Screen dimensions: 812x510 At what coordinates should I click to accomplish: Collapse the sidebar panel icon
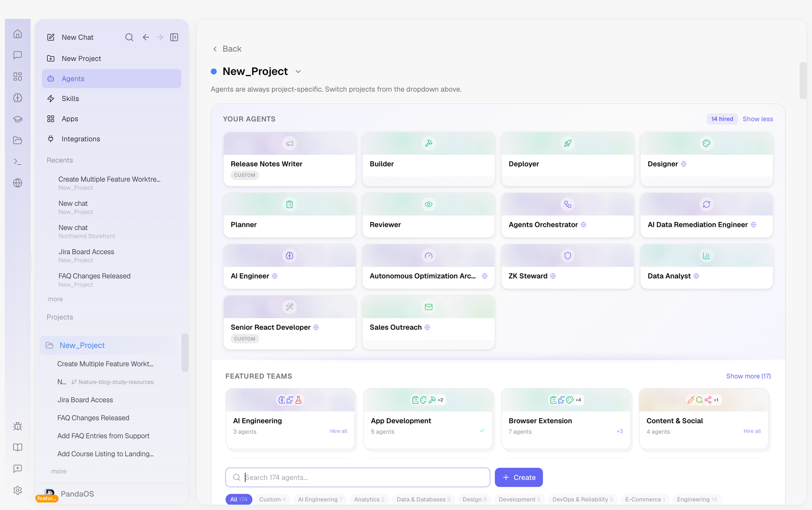pos(174,37)
